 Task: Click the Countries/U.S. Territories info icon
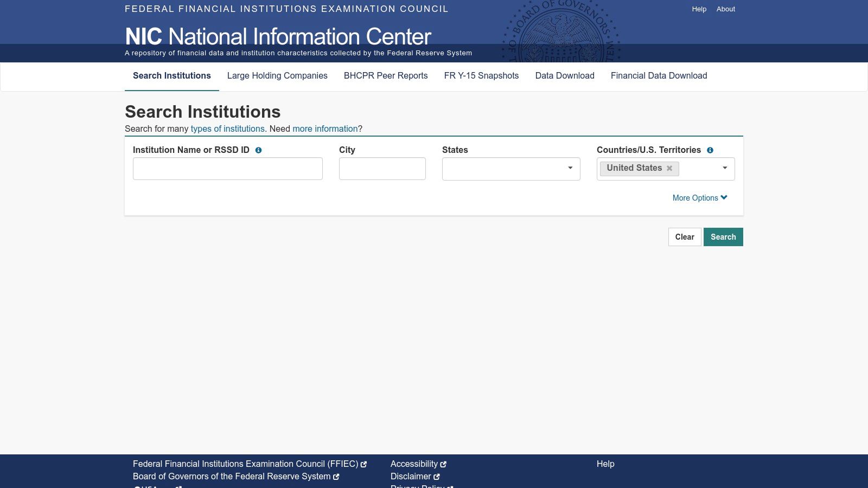tap(710, 150)
